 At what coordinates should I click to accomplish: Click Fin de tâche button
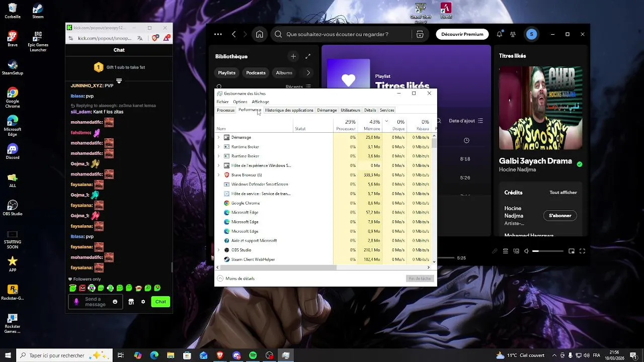(420, 279)
